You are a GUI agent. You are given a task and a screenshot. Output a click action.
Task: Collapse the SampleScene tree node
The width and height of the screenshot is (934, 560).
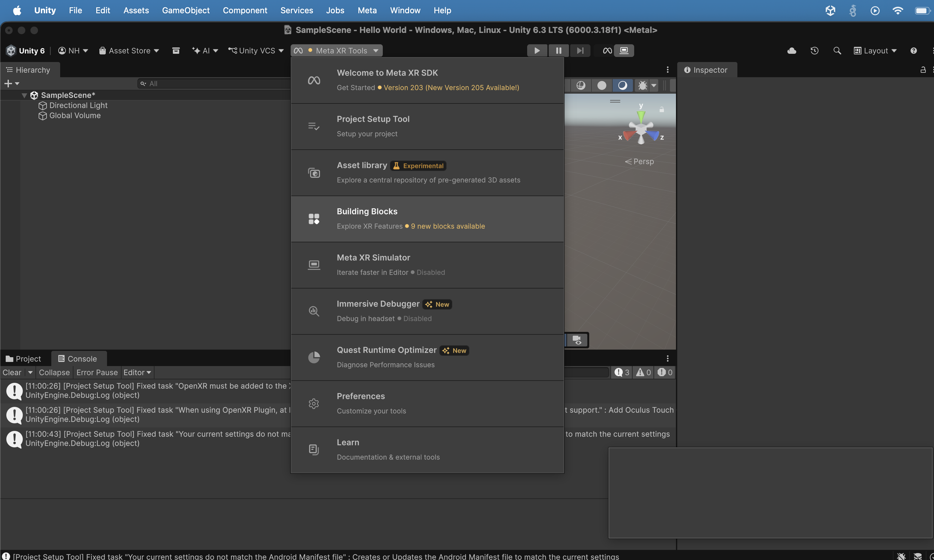pyautogui.click(x=24, y=96)
